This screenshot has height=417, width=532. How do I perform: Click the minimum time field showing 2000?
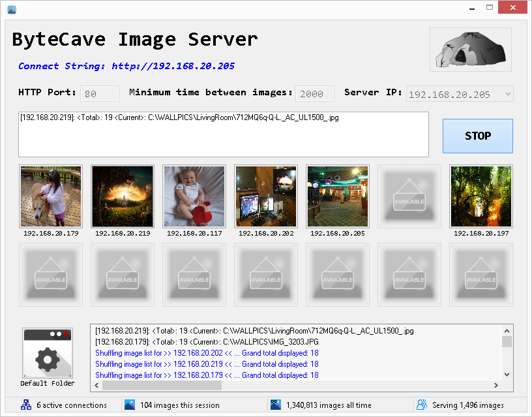[315, 94]
